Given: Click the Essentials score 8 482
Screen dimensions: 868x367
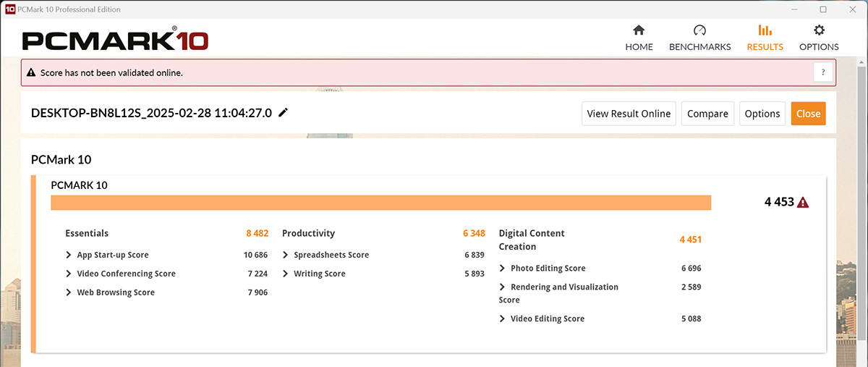Looking at the screenshot, I should coord(257,233).
